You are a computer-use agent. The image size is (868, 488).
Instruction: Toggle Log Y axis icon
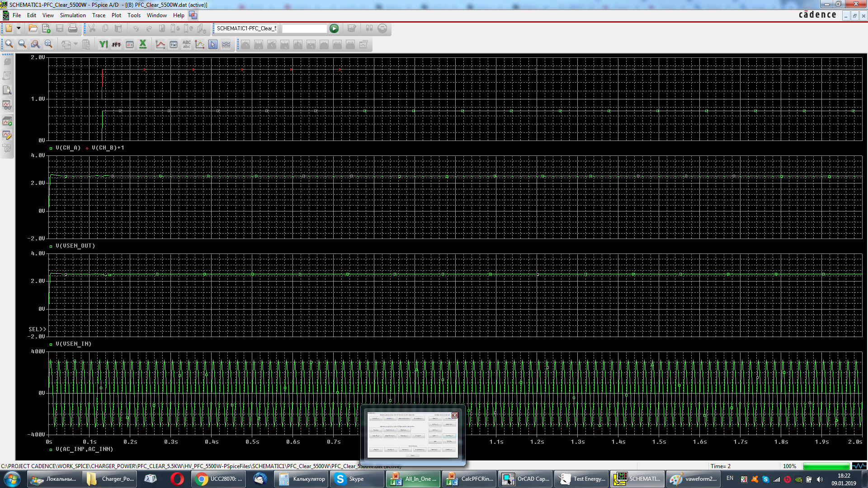point(104,44)
